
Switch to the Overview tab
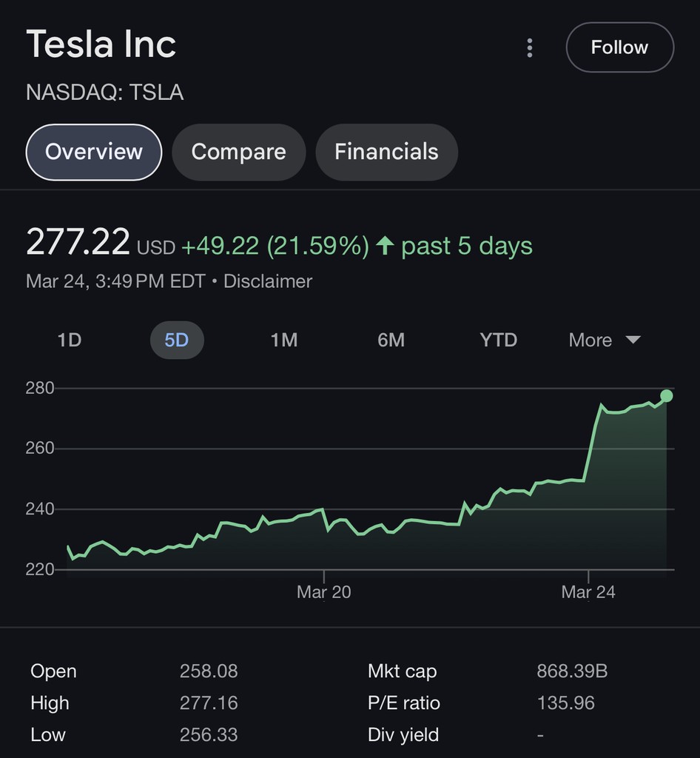click(x=94, y=152)
